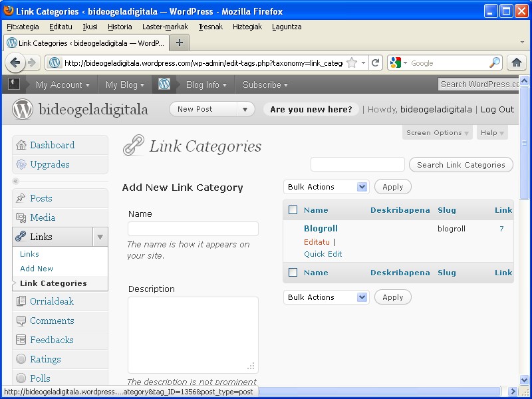Click the New Post button
This screenshot has width=532, height=399.
[x=203, y=109]
